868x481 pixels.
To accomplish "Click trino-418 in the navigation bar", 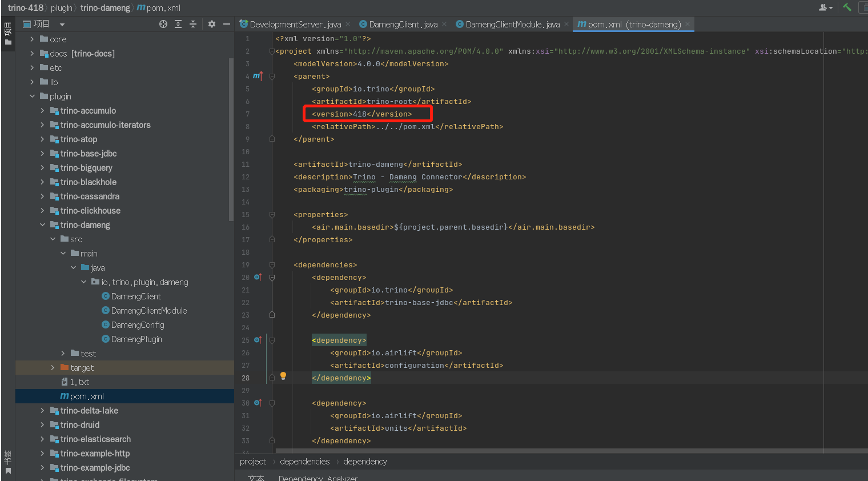I will click(26, 7).
